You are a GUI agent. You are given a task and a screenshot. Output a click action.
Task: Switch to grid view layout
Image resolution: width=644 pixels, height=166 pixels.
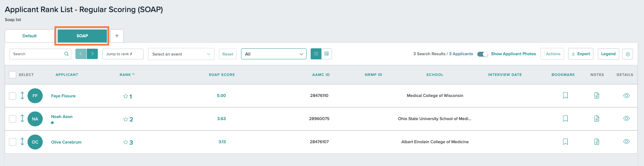pos(326,54)
